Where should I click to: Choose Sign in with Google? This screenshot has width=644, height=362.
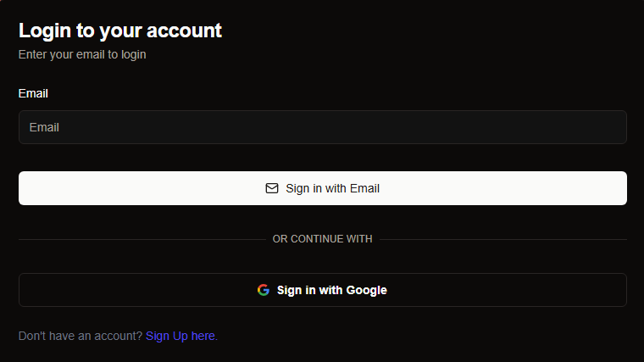322,290
